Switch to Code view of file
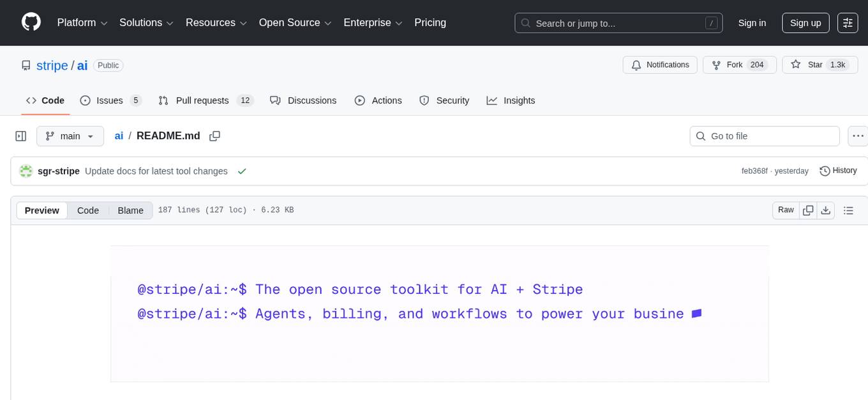 [x=88, y=211]
